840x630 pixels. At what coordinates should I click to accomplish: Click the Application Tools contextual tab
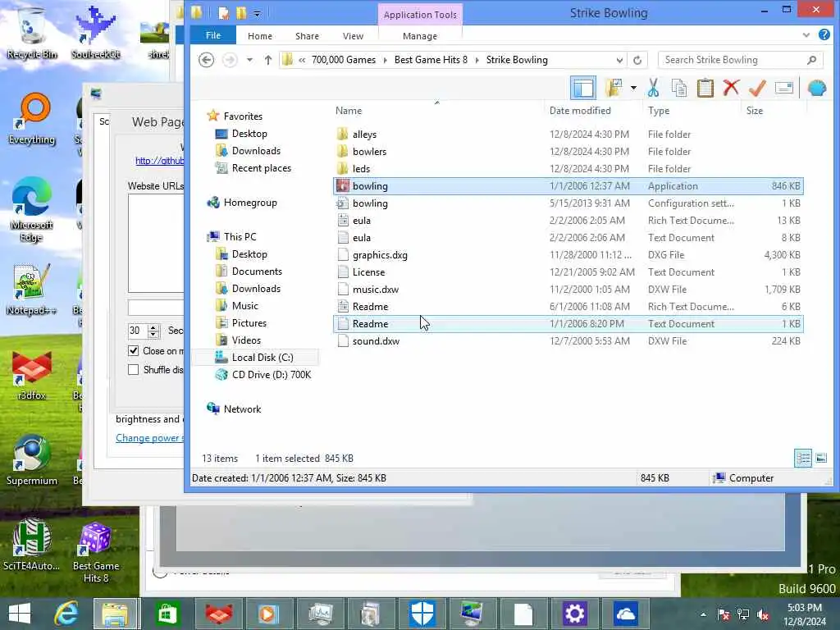click(x=420, y=15)
